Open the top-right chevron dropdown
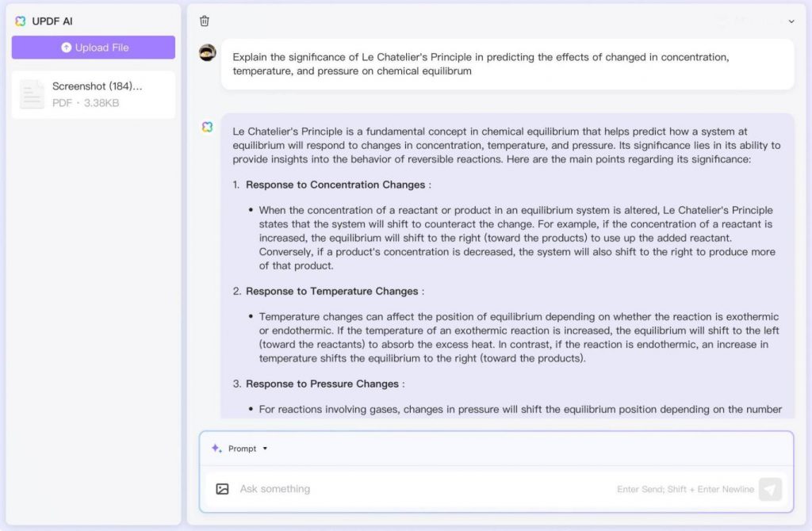This screenshot has height=531, width=812. click(791, 21)
